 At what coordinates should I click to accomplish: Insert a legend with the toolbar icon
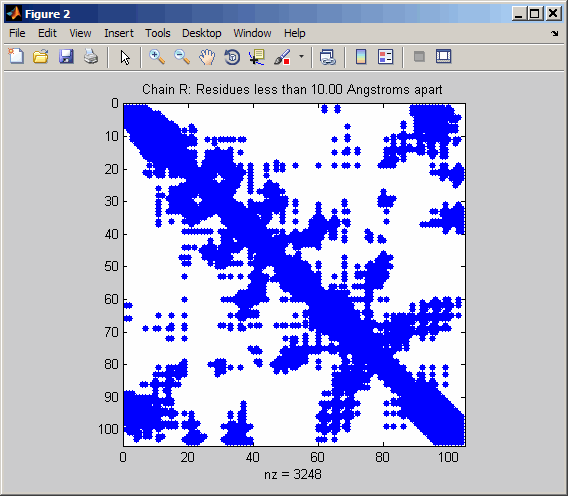click(x=385, y=57)
